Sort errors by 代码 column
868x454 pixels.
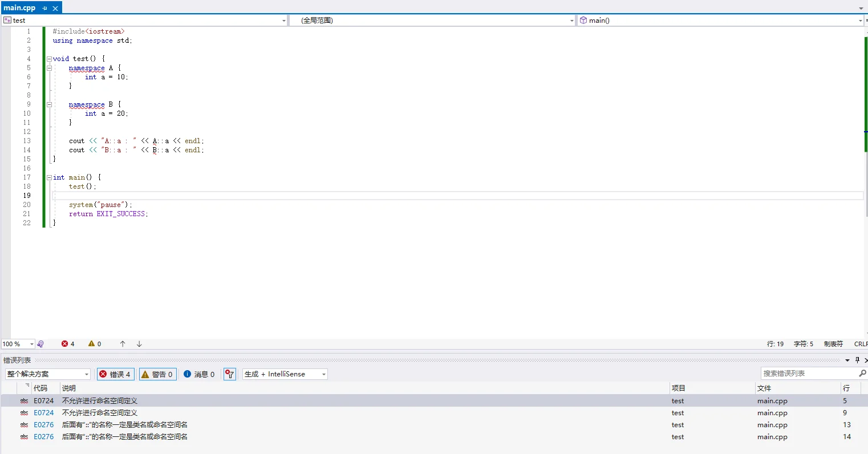(46, 388)
